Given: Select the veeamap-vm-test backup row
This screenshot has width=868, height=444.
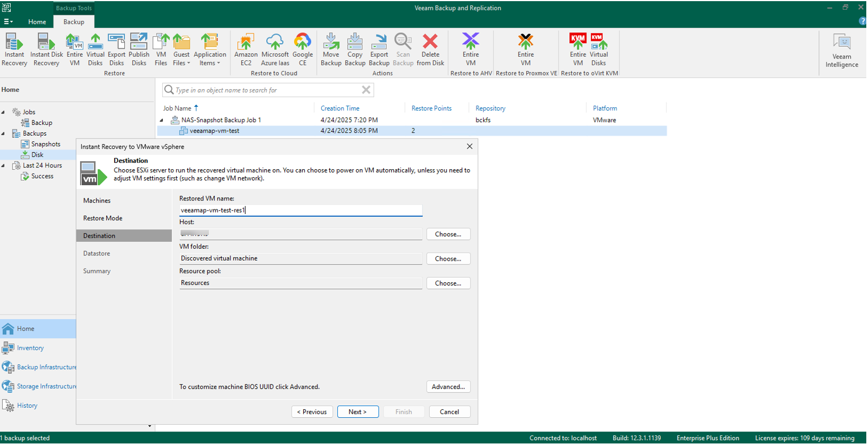Looking at the screenshot, I should coord(412,131).
